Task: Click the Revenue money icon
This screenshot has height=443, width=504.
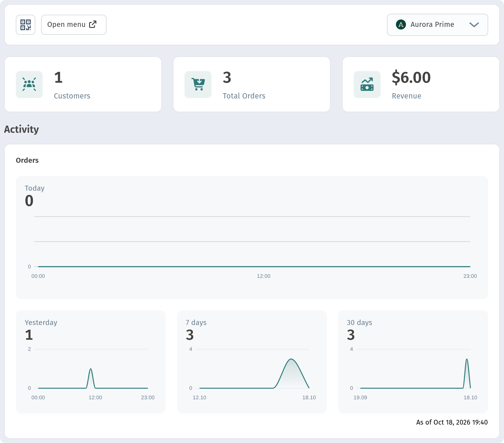Action: [x=367, y=85]
